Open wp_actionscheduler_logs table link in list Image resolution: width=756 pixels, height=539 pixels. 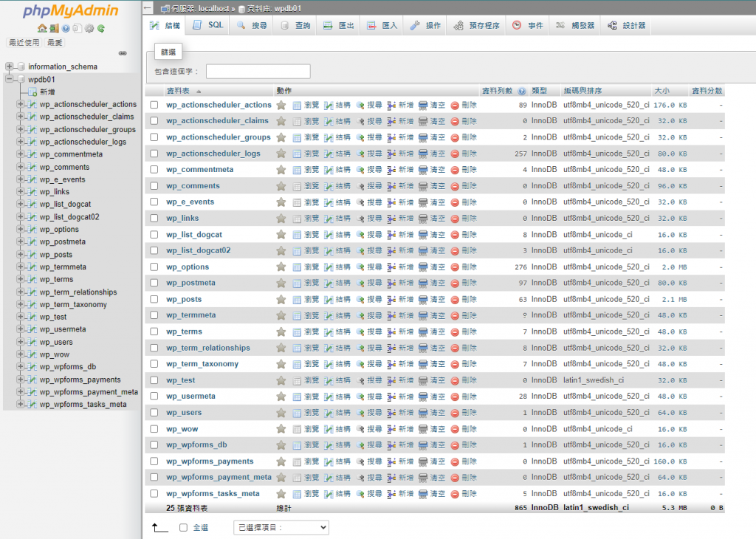(213, 154)
